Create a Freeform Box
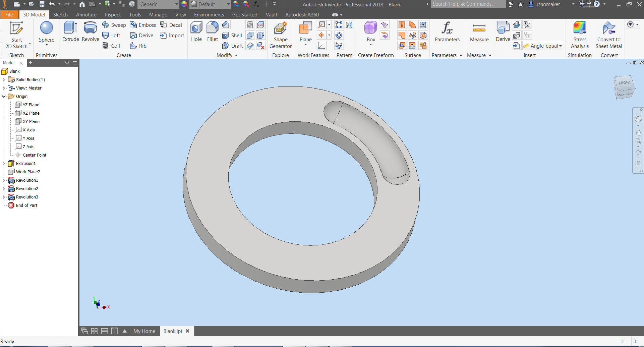 point(371,33)
